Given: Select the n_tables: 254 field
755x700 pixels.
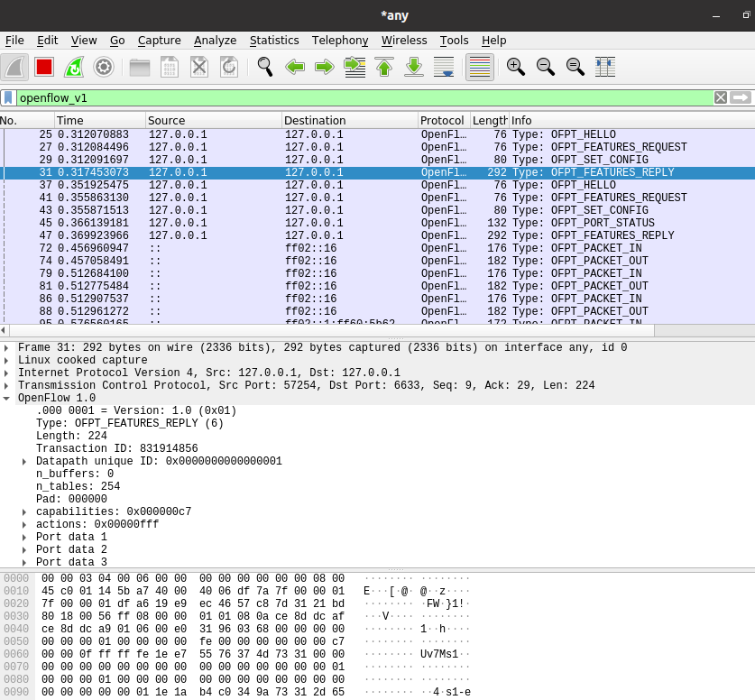Looking at the screenshot, I should coord(78,486).
